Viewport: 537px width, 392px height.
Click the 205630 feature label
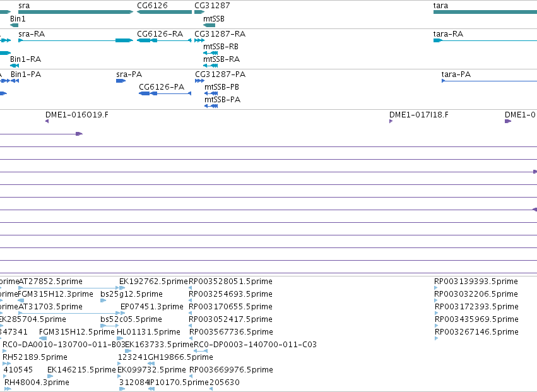[224, 383]
